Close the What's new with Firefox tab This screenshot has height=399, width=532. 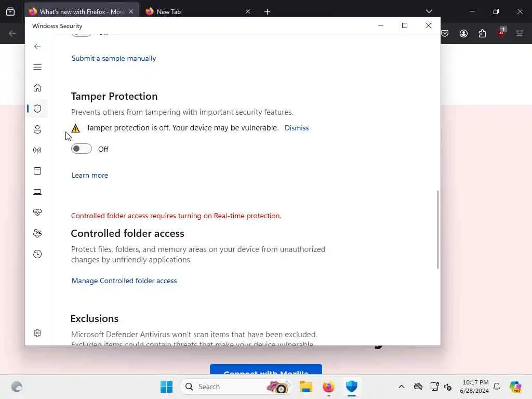coord(131,11)
